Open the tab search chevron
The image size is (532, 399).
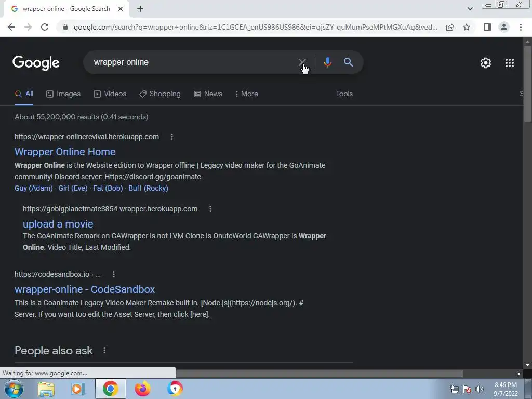pos(470,9)
